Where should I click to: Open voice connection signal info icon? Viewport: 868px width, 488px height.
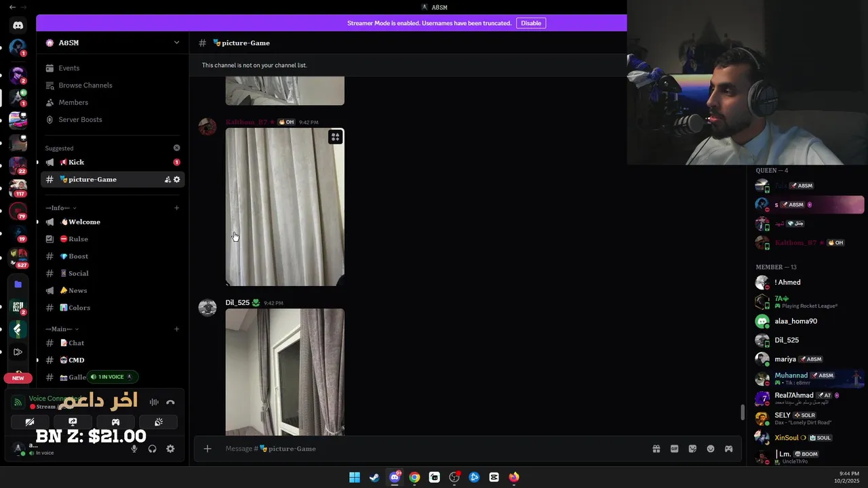[x=18, y=402]
